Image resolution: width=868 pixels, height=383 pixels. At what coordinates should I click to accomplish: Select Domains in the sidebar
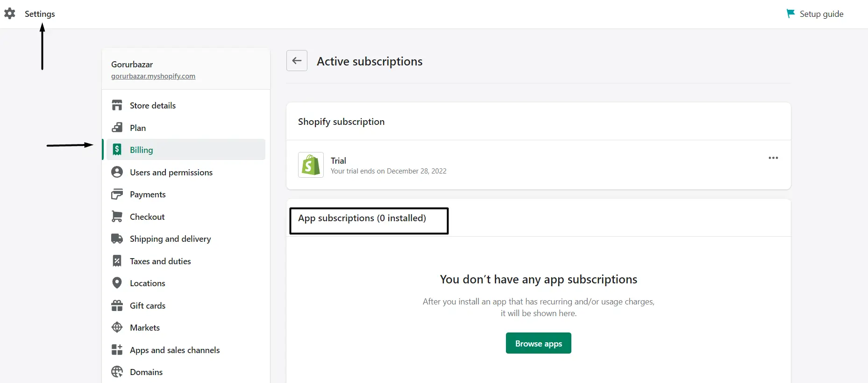click(186, 372)
